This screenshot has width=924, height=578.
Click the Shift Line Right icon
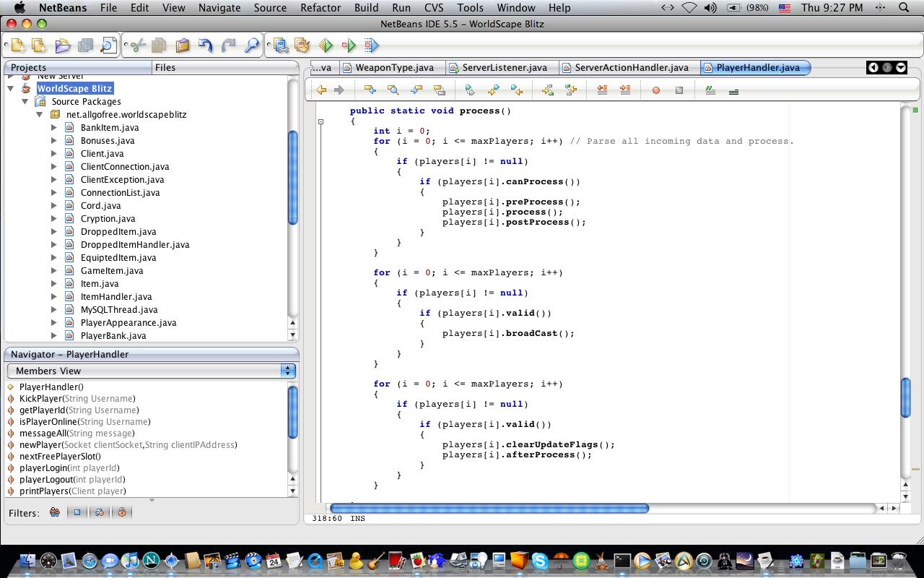[625, 90]
